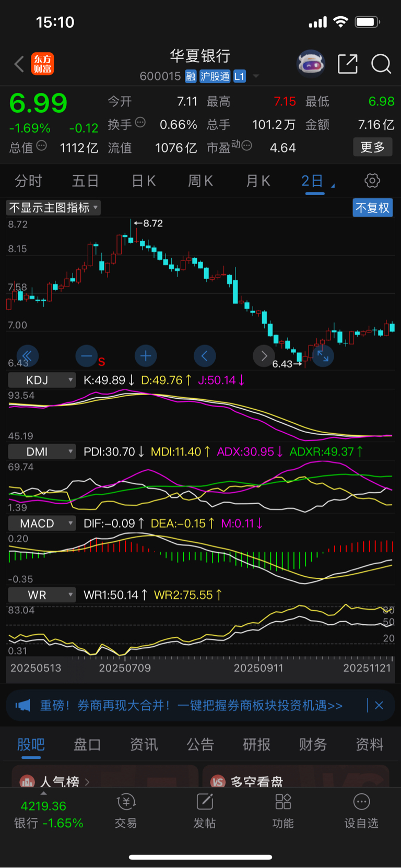The height and width of the screenshot is (868, 401).
Task: Expand 人气榜 chevron
Action: (x=87, y=782)
